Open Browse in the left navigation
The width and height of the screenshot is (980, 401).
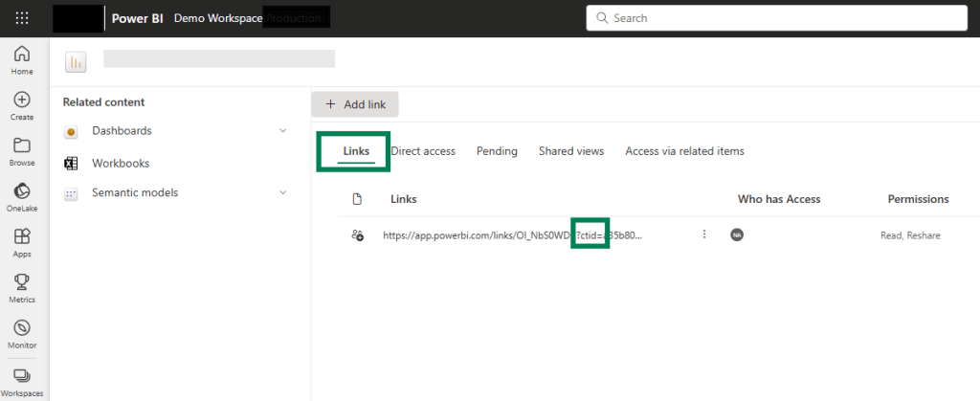(22, 151)
